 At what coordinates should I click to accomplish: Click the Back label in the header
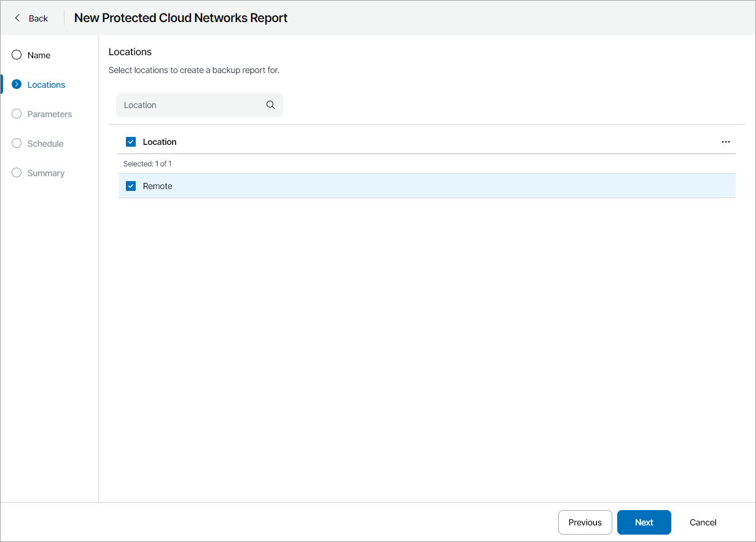click(38, 18)
